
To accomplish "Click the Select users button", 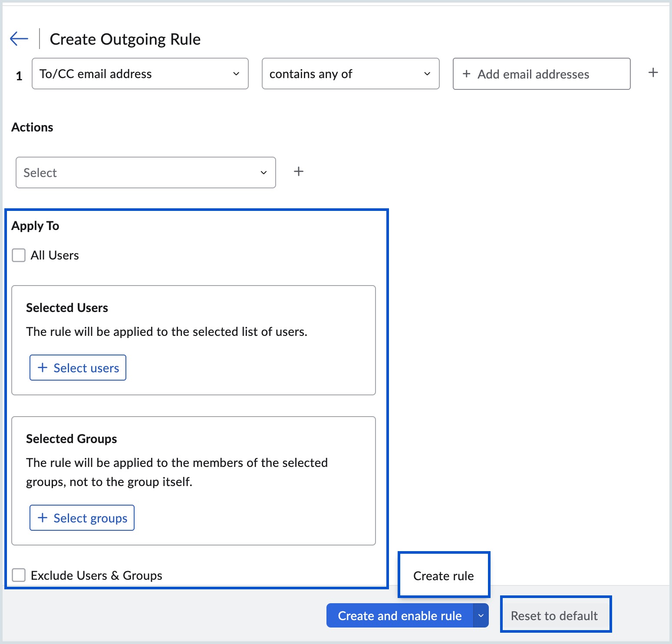I will pos(78,368).
